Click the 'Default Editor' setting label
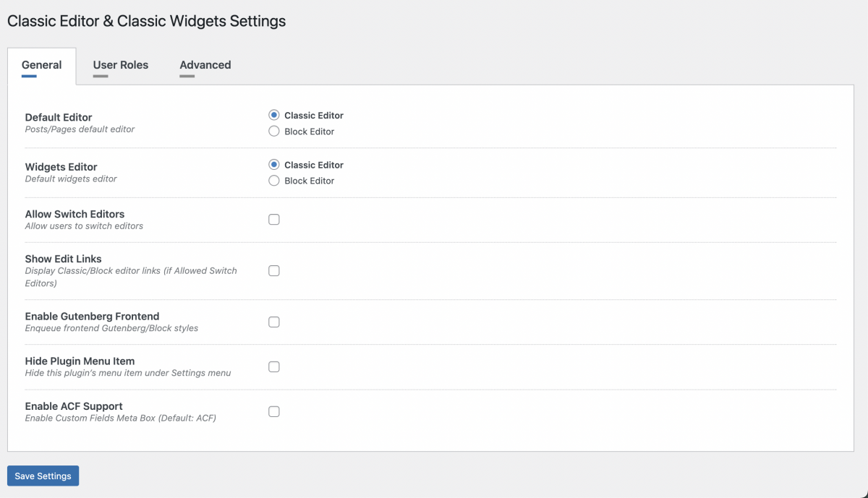 coord(59,117)
